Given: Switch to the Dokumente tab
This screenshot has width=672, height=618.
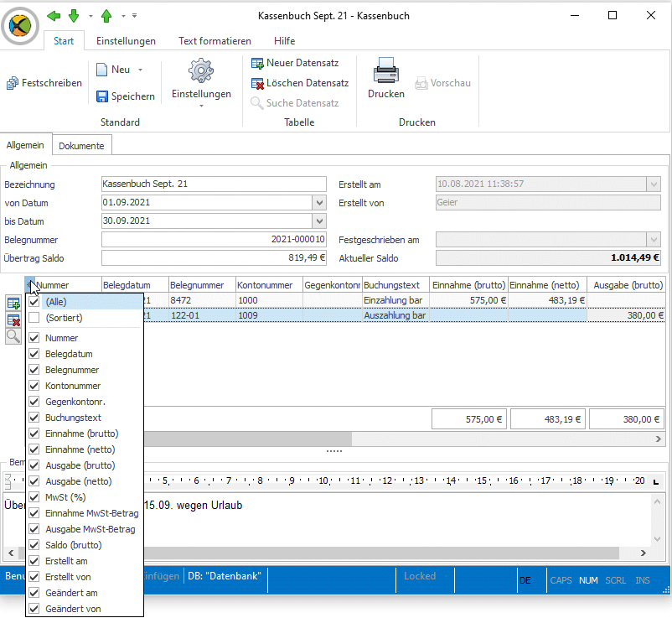Looking at the screenshot, I should click(x=81, y=146).
